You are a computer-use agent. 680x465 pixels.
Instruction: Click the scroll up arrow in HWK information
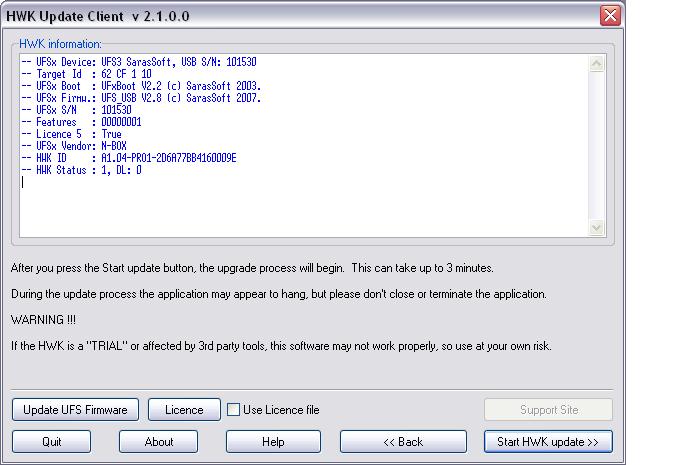click(597, 64)
